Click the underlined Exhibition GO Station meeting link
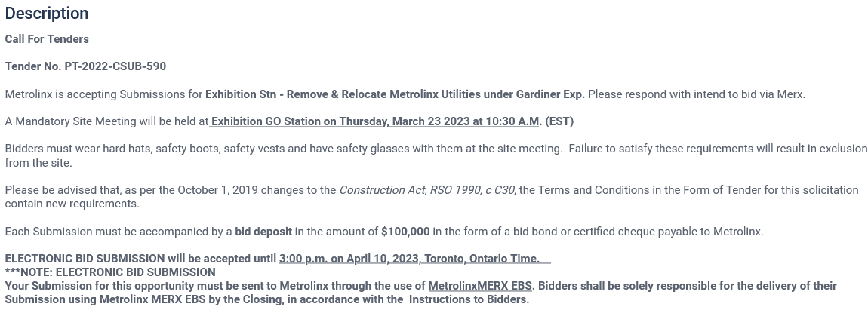Viewport: 868px width, 313px height. 375,121
